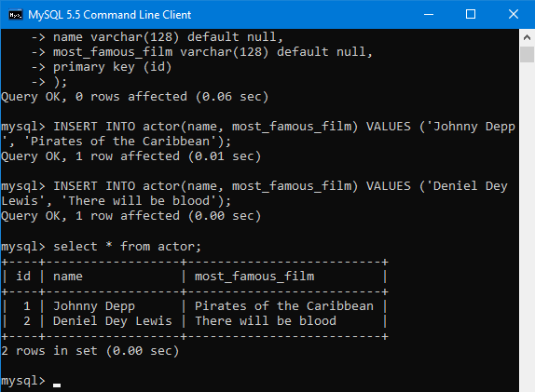Close the MySQL Command Line Client window
This screenshot has width=535, height=392.
[514, 14]
